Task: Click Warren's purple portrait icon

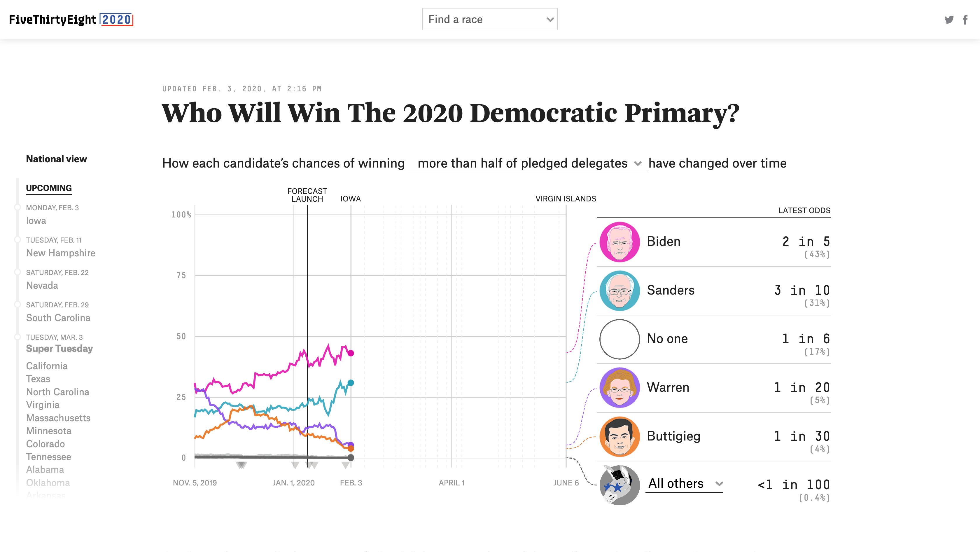Action: [619, 388]
